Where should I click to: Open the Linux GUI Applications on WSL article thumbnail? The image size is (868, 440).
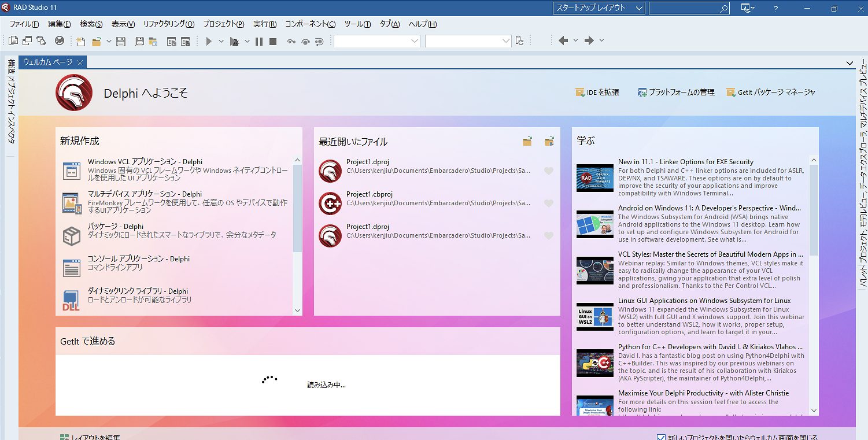[x=595, y=317]
